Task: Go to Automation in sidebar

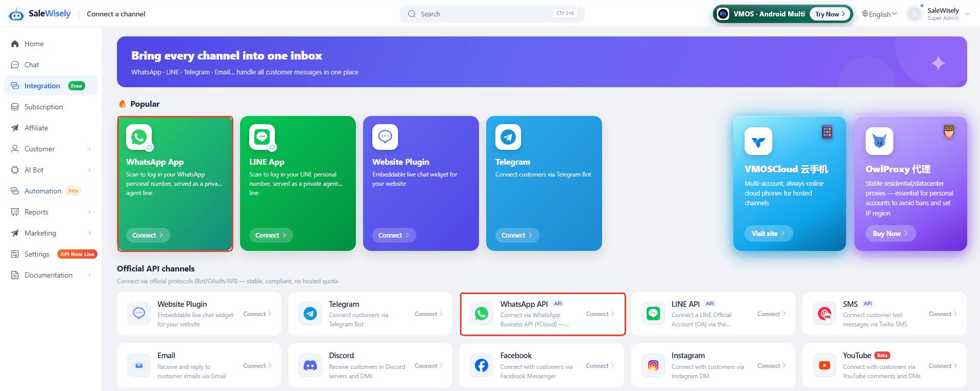Action: coord(51,191)
